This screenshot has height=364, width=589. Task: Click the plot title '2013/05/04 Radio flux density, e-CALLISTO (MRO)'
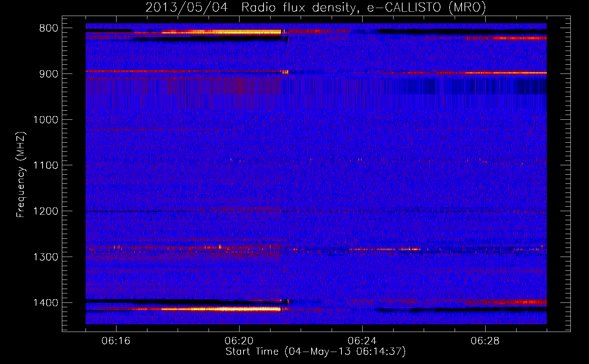point(316,7)
